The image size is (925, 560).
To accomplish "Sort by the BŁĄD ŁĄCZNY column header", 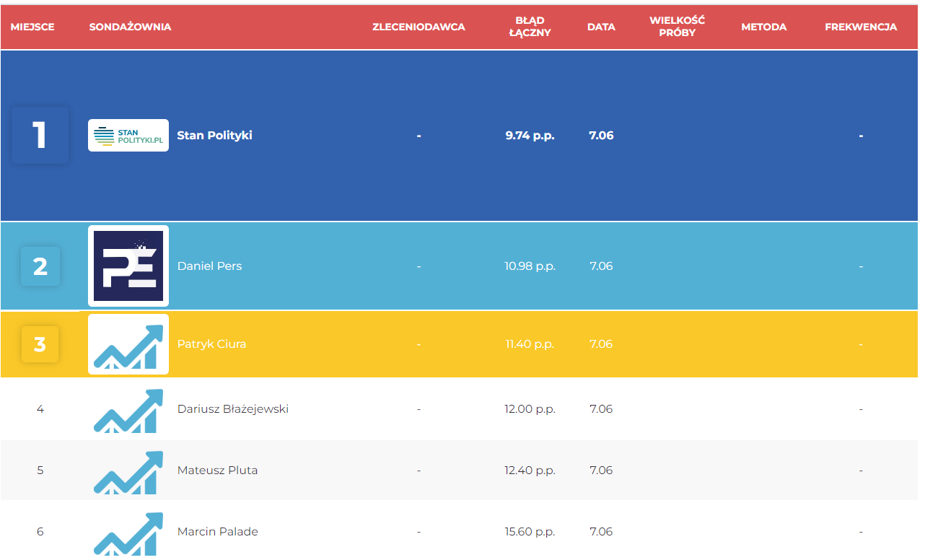I will [530, 27].
